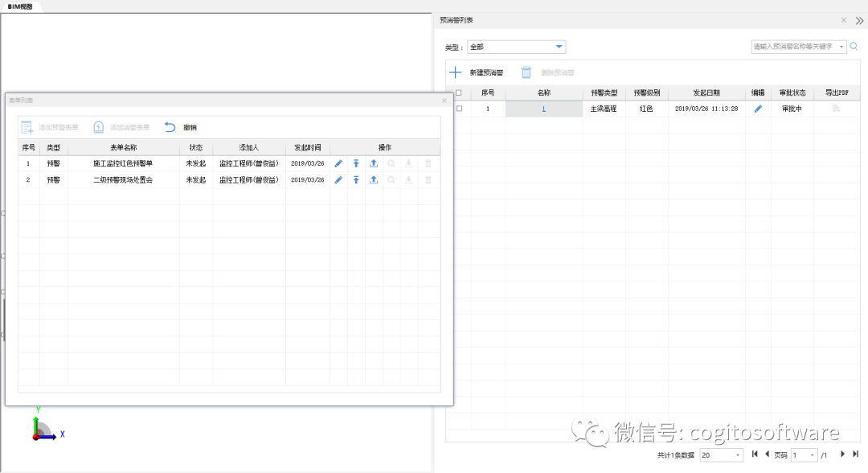Click download icon for 二级预警现场处置会 row
The width and height of the screenshot is (868, 473).
(x=408, y=180)
